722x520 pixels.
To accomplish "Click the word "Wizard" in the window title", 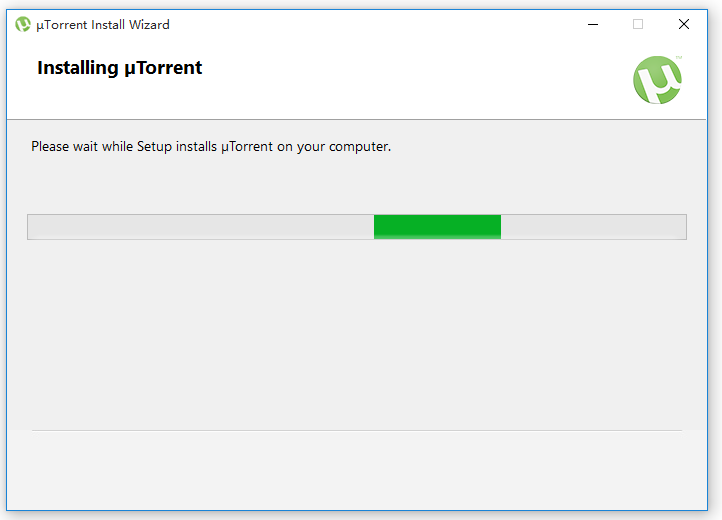I will [x=147, y=24].
